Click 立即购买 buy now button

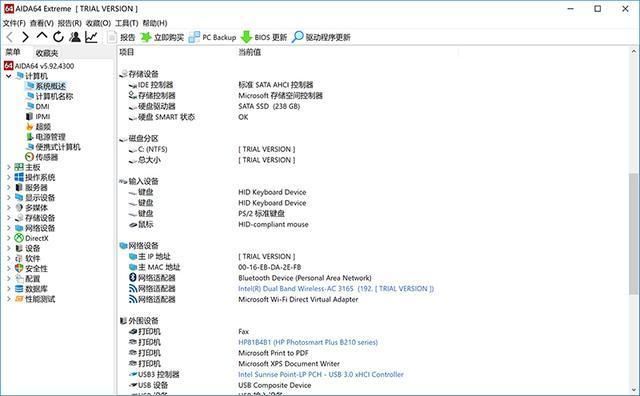(162, 38)
